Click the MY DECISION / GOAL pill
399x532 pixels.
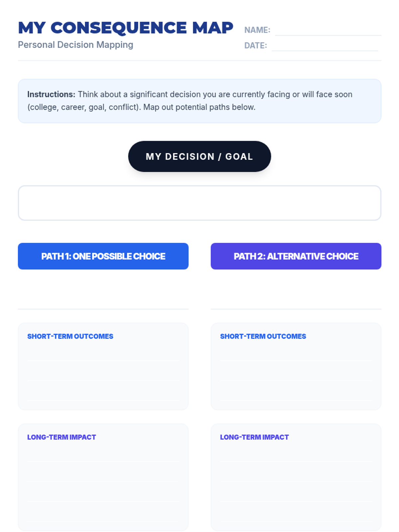point(199,156)
